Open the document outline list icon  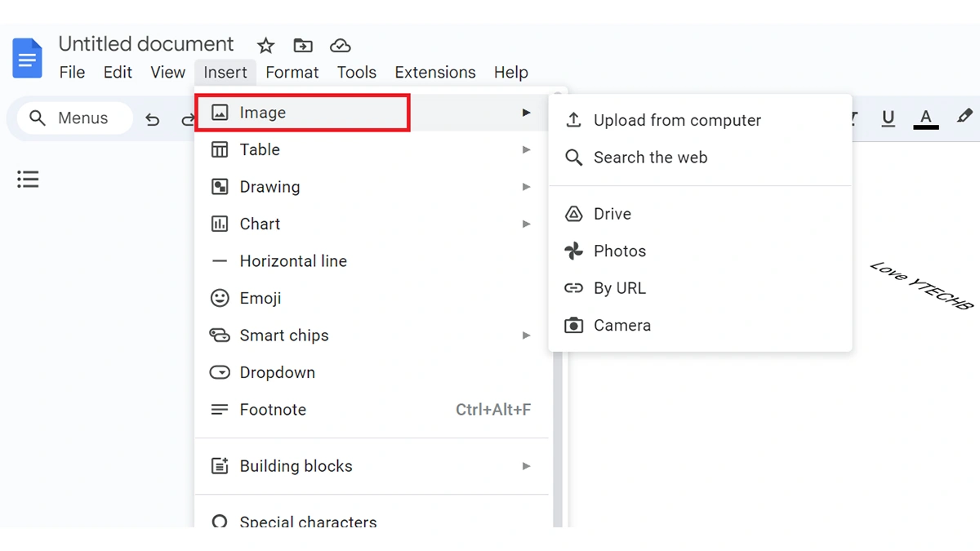point(29,179)
